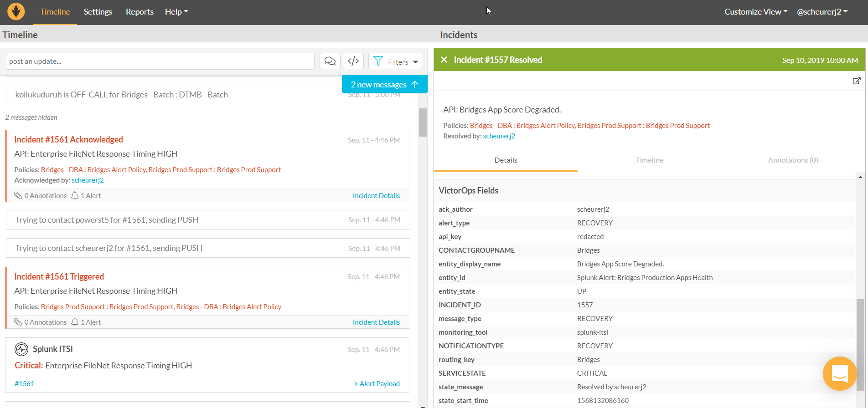Screen dimensions: 868x408
Task: Open policies link in Incident #1557 panel
Action: (590, 126)
